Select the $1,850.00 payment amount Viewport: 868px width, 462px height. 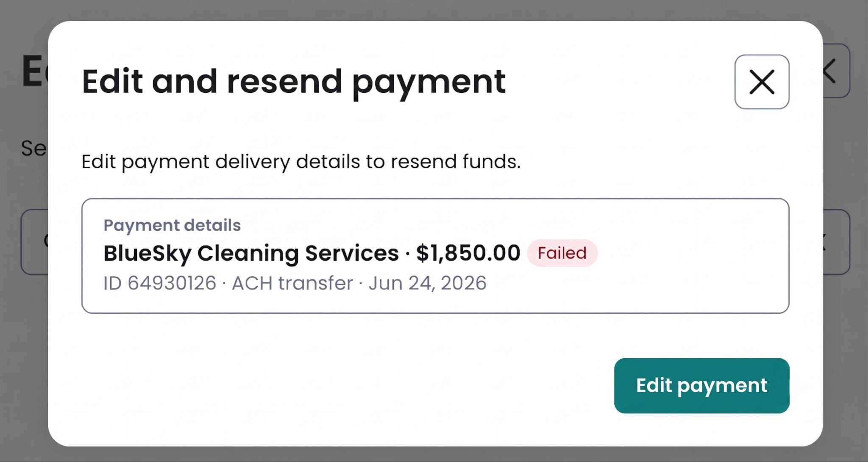468,253
